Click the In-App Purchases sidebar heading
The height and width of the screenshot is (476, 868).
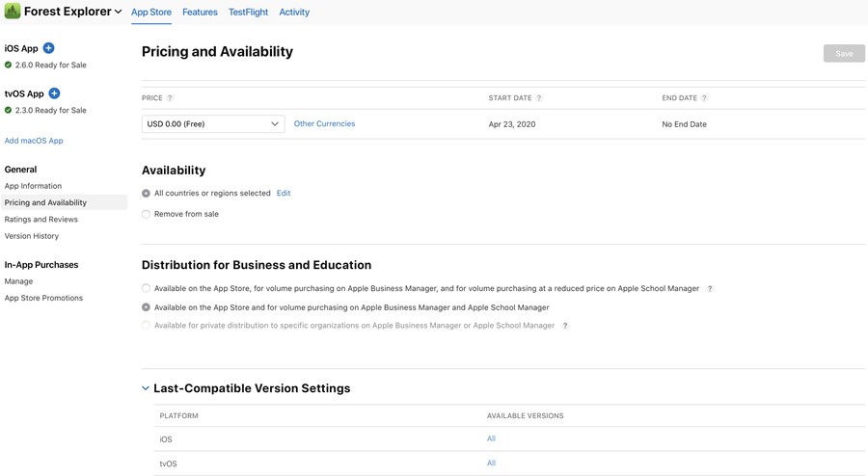click(41, 265)
